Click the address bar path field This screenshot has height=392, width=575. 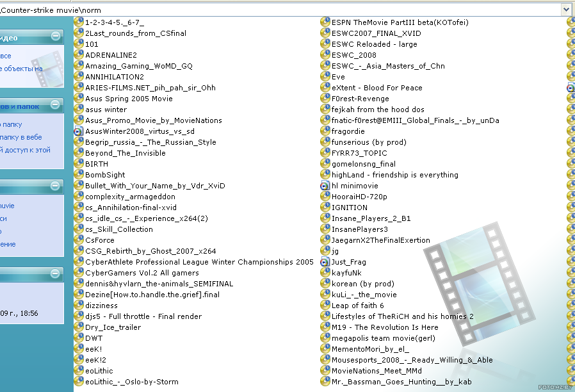pos(280,10)
